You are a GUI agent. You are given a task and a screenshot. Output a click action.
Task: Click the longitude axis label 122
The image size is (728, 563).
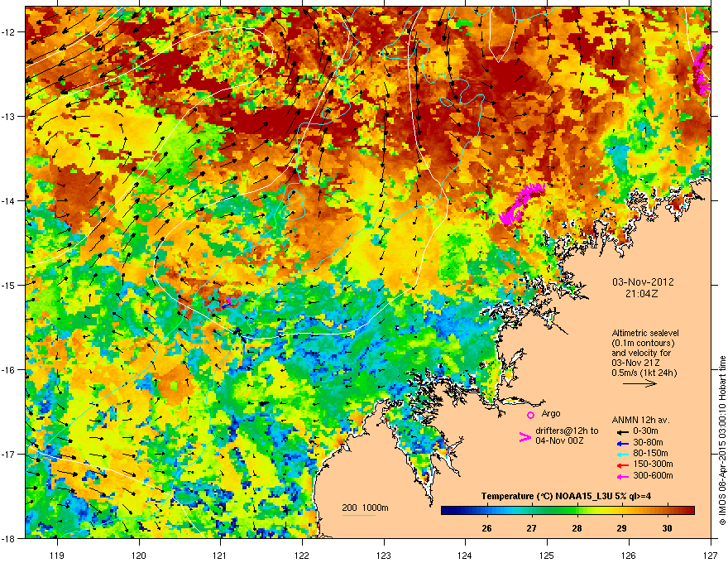[x=302, y=555]
